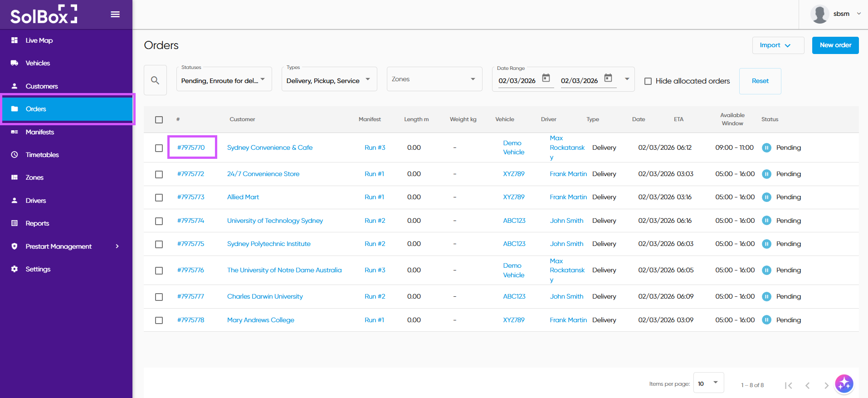Image resolution: width=868 pixels, height=398 pixels.
Task: Select checkbox for Allied Mart order row
Action: 159,197
